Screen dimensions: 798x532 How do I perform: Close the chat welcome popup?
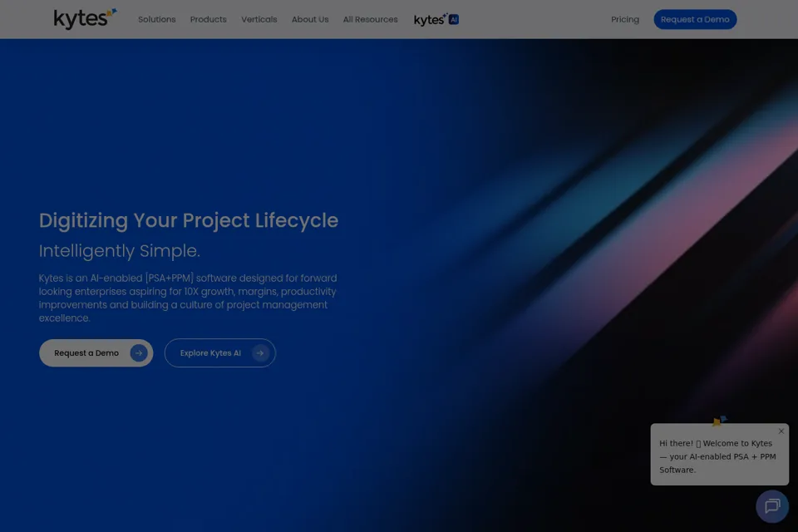point(781,431)
